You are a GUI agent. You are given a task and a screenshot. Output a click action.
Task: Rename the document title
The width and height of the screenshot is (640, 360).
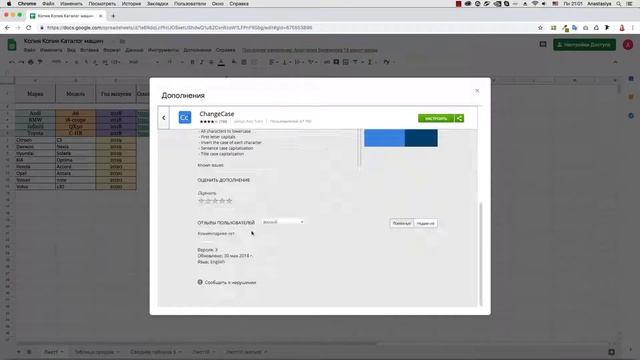[x=63, y=41]
